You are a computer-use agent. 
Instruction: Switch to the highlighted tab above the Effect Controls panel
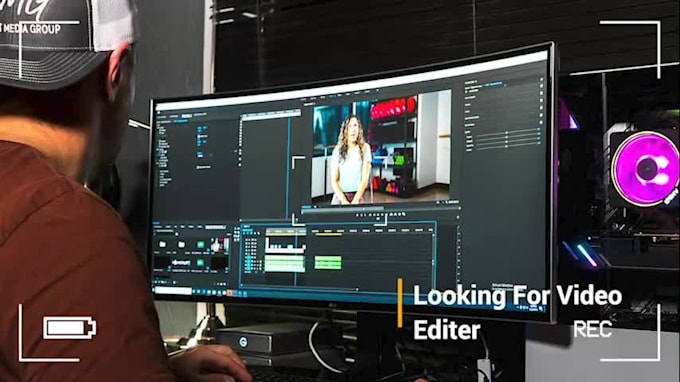click(x=186, y=116)
